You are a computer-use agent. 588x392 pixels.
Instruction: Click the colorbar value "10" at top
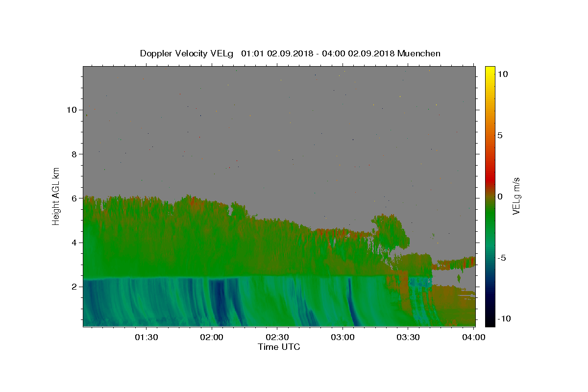503,74
